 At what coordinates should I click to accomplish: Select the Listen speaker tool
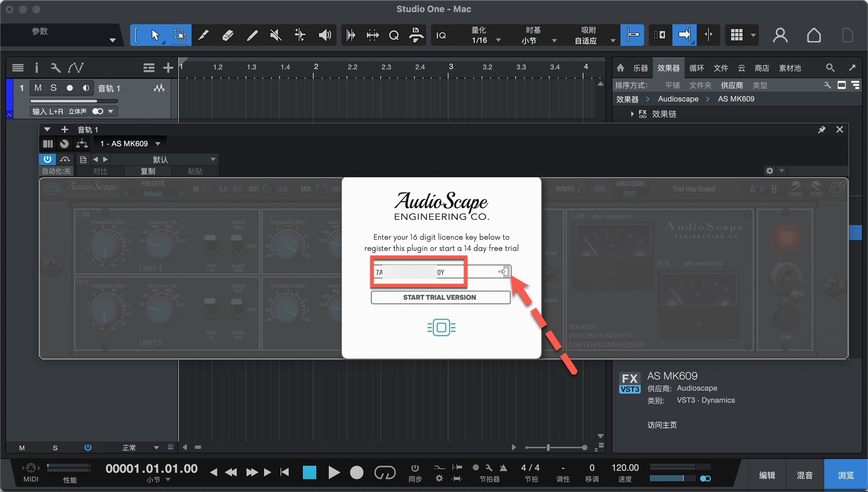325,35
